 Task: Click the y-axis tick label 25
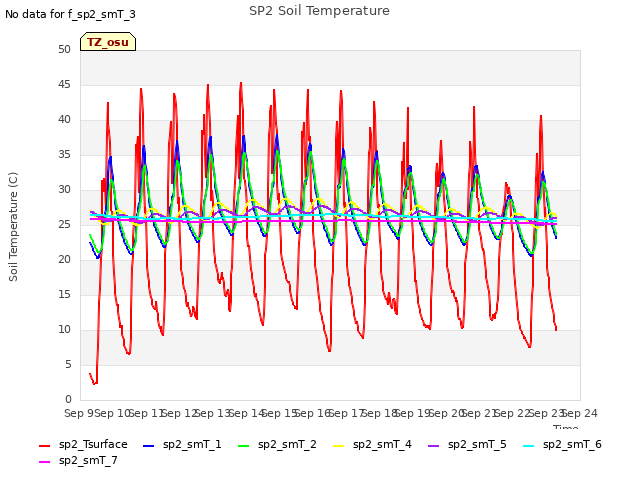click(x=64, y=224)
